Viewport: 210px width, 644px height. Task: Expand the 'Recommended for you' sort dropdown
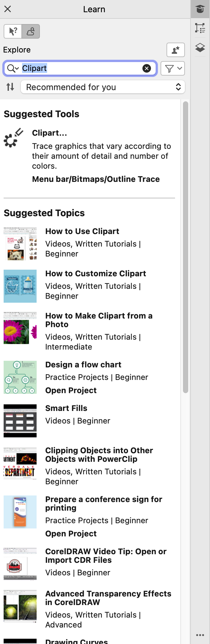click(103, 87)
